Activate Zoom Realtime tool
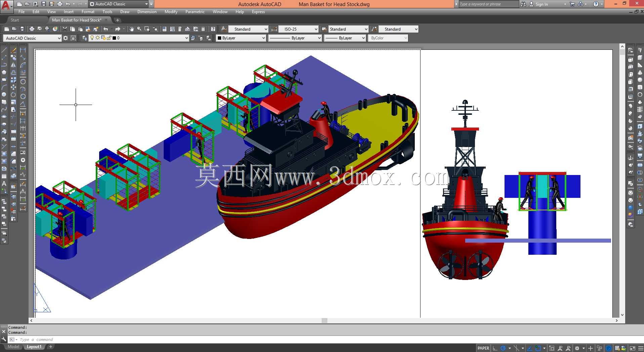The width and height of the screenshot is (644, 352). tap(139, 29)
